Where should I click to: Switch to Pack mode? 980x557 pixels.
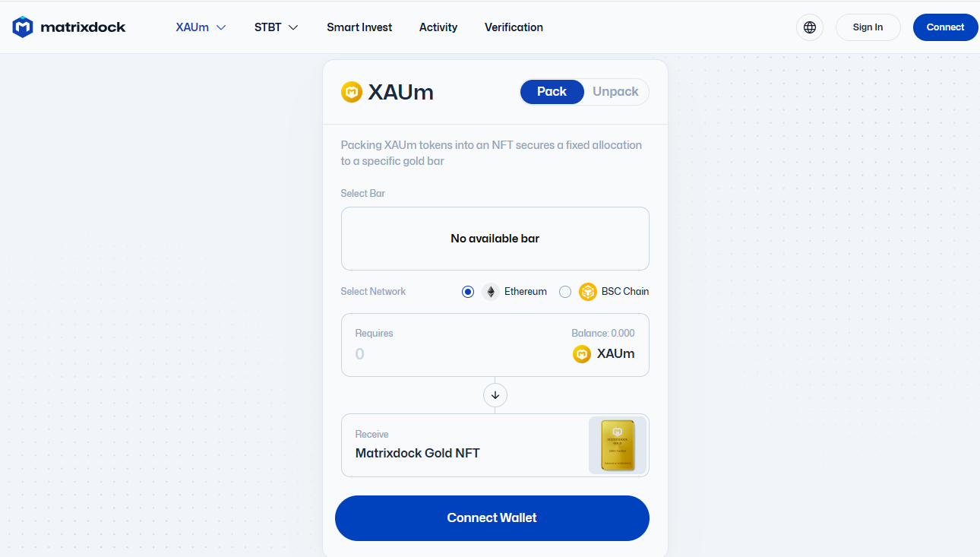(552, 92)
